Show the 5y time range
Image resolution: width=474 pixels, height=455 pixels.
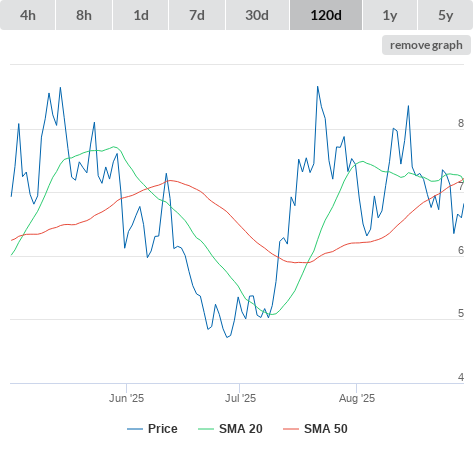[446, 15]
